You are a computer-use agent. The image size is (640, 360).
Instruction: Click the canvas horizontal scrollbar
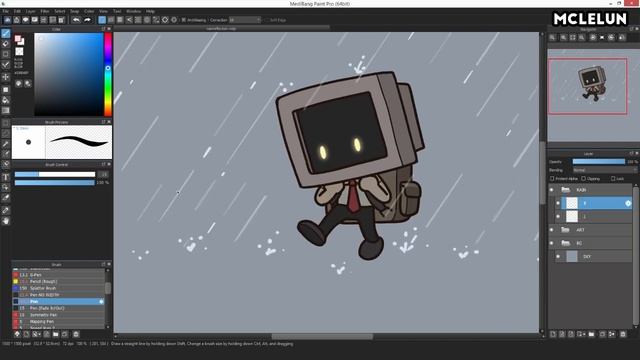coord(322,337)
